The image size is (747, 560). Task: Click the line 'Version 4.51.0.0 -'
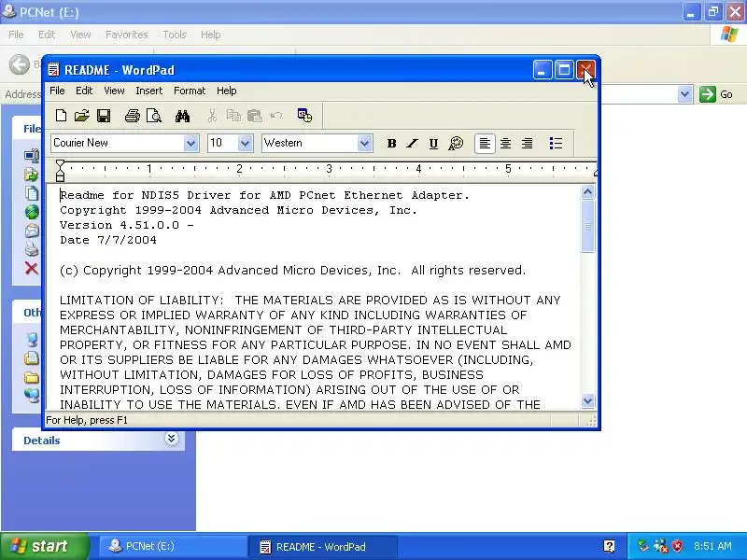tap(127, 225)
